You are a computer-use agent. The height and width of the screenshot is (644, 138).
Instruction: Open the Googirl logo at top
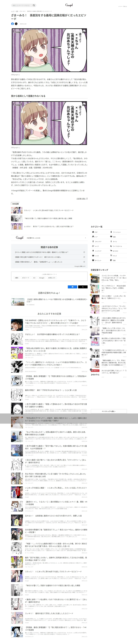click(x=69, y=5)
